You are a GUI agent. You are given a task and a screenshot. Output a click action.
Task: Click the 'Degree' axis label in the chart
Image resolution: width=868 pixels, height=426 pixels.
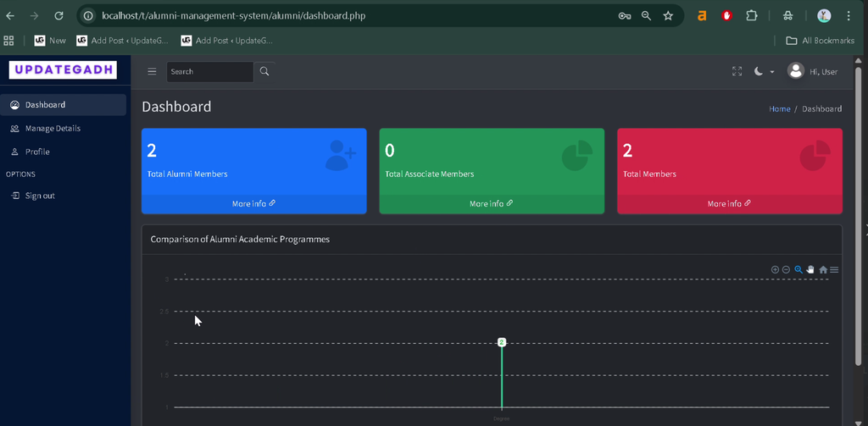pyautogui.click(x=501, y=419)
